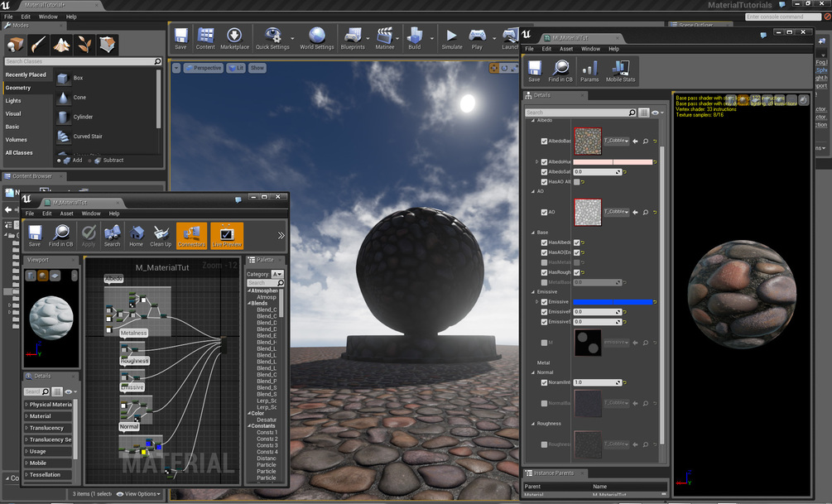Toggle the HasRough override checkbox
This screenshot has width=832, height=504.
544,272
